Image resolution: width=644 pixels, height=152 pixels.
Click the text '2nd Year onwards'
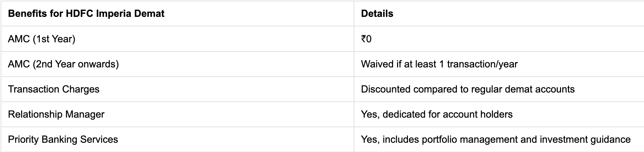[75, 64]
